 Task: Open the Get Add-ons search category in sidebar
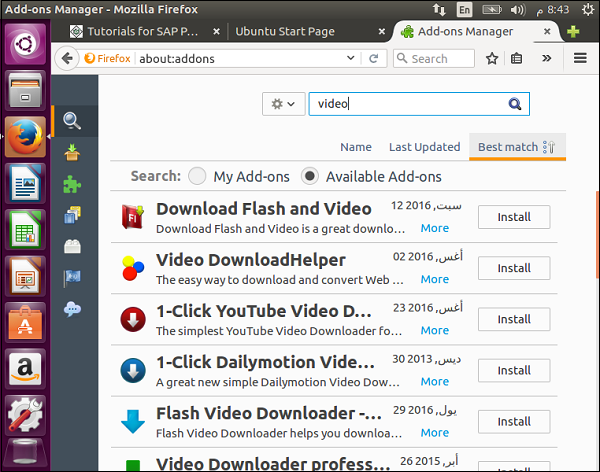pos(73,121)
